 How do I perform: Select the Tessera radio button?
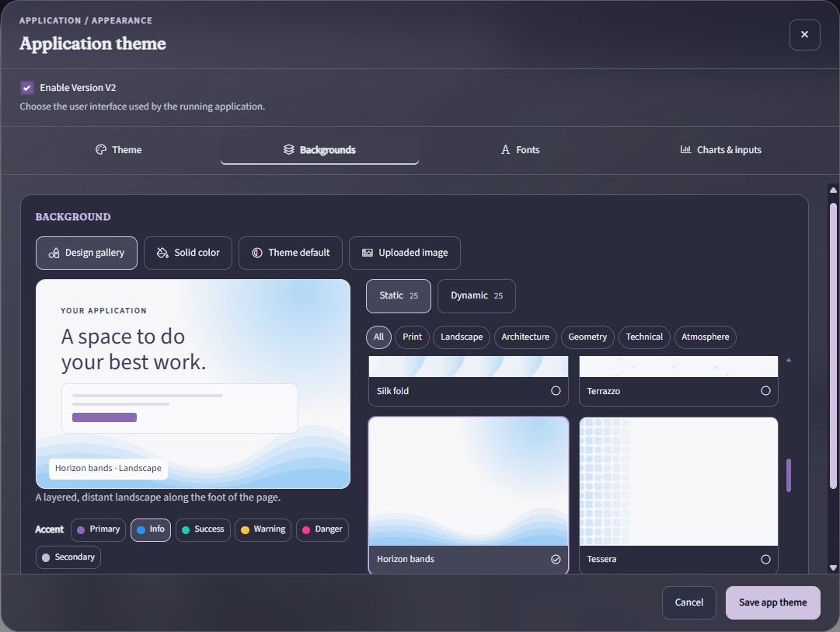pos(765,559)
